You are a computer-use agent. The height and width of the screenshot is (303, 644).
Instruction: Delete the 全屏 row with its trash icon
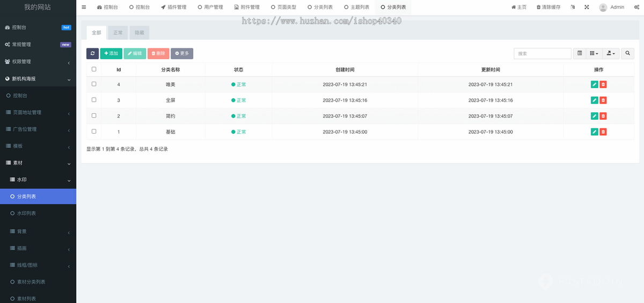pos(603,100)
